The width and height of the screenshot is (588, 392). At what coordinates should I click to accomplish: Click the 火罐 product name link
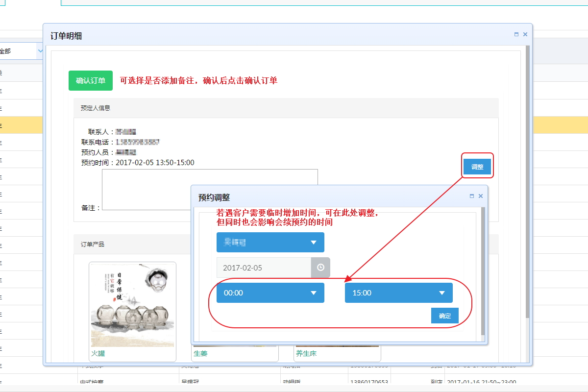(98, 353)
